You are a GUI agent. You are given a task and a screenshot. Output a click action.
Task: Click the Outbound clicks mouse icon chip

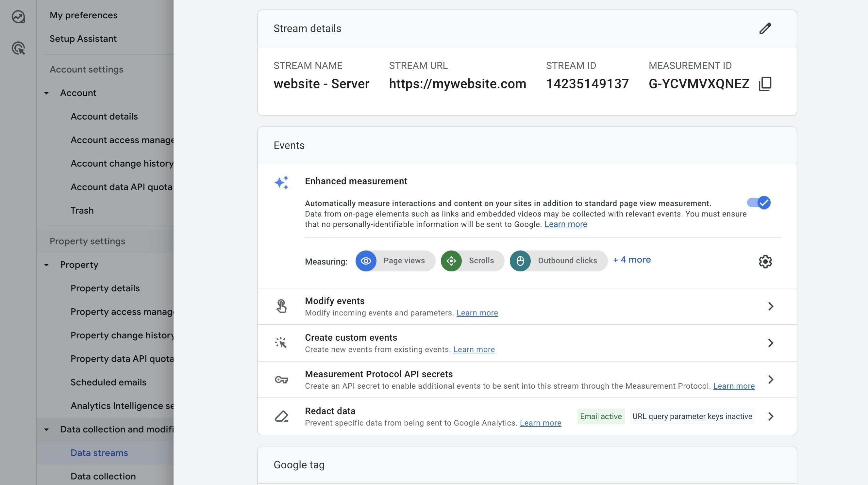tap(520, 261)
